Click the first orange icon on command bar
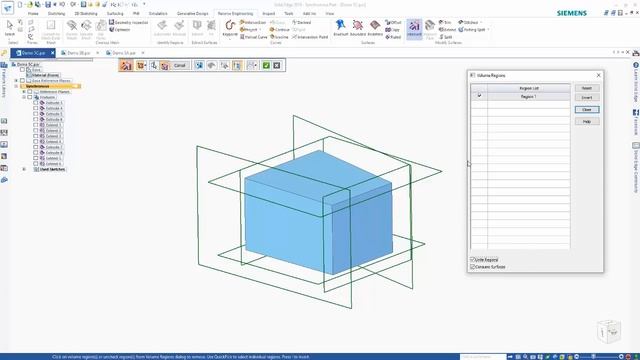This screenshot has height=360, width=640. tap(126, 65)
